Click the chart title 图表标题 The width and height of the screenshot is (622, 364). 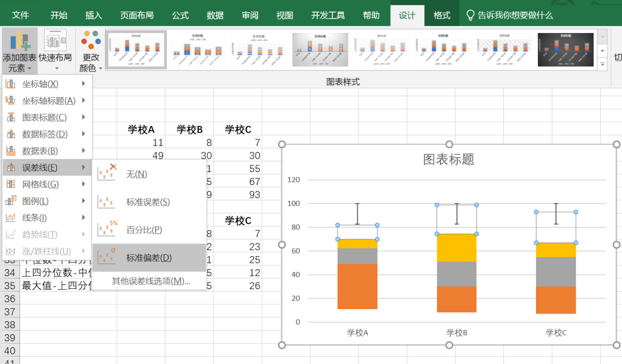(x=449, y=159)
